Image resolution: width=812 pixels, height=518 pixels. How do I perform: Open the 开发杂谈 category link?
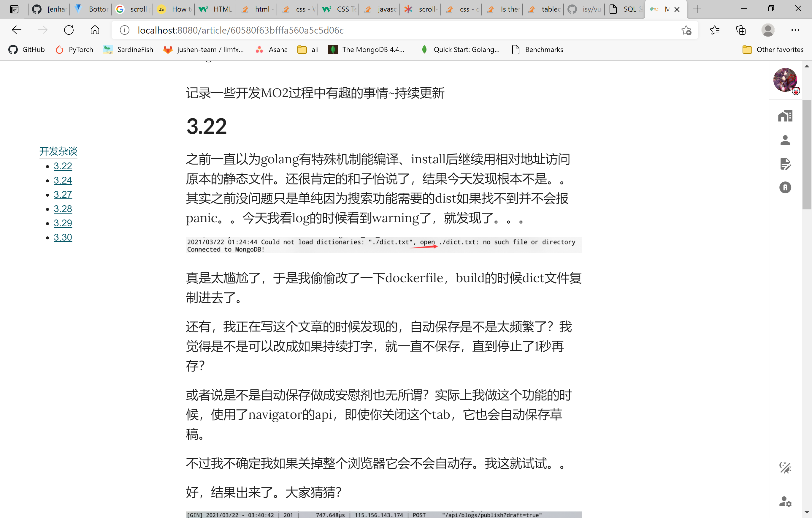point(58,151)
